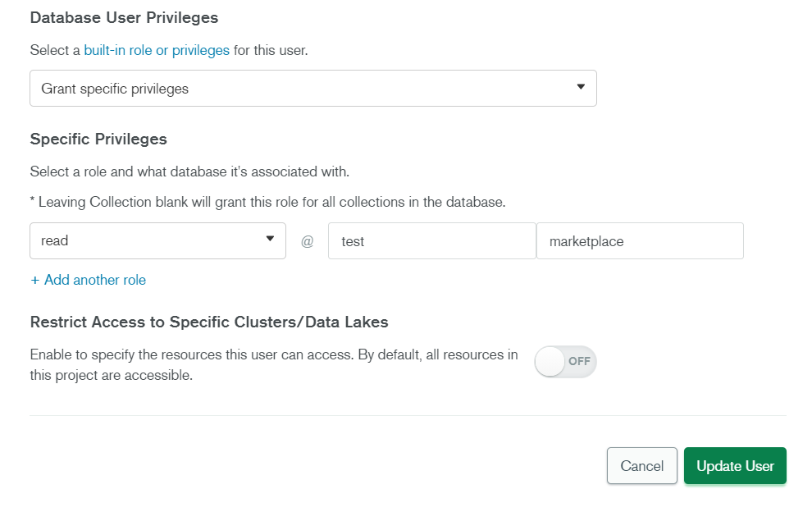The height and width of the screenshot is (512, 812).
Task: Click the white knob of the access toggle
Action: [x=550, y=362]
